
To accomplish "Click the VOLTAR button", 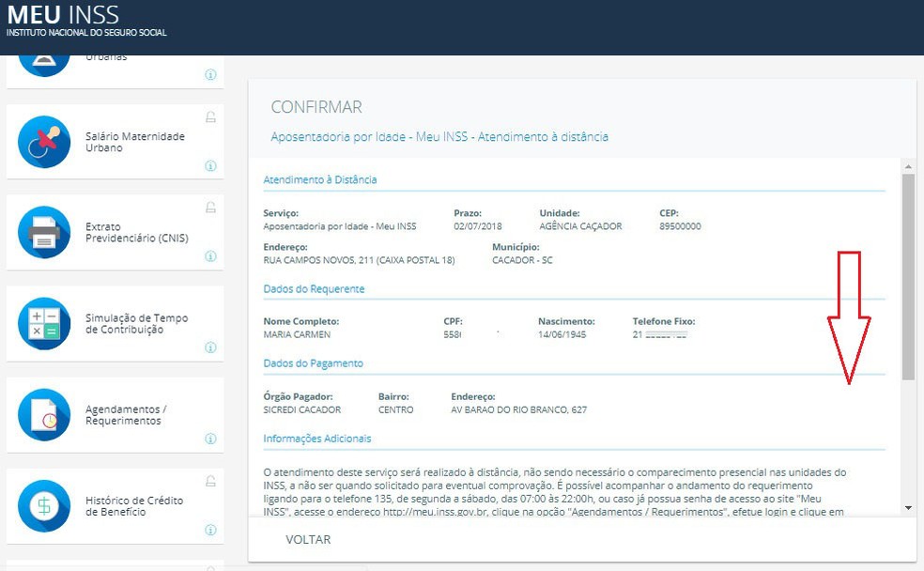I will tap(307, 539).
